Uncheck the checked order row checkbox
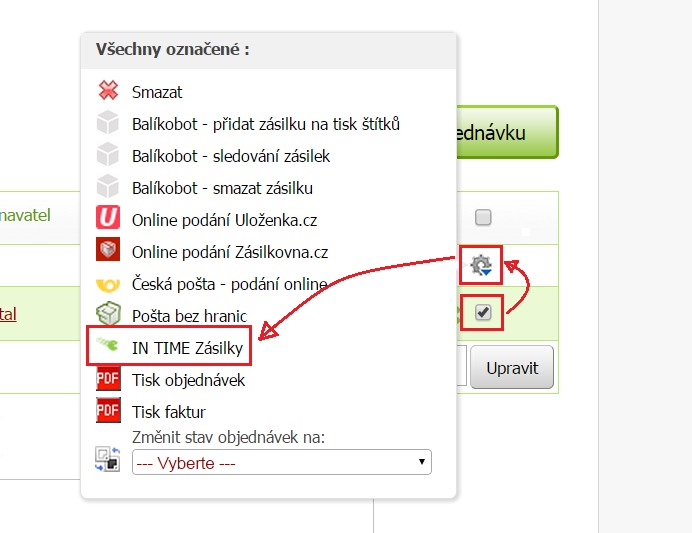692x533 pixels. pyautogui.click(x=483, y=312)
